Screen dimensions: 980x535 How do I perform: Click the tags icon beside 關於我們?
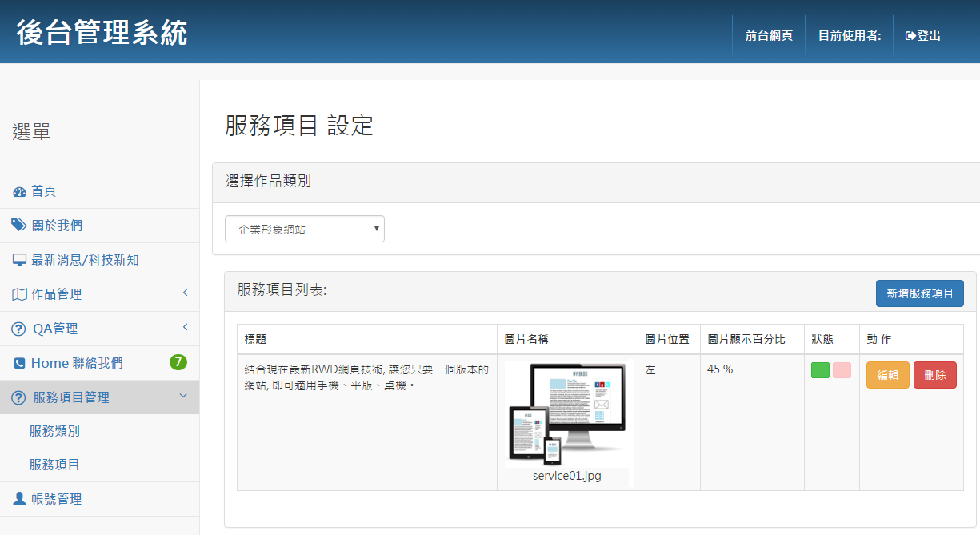coord(19,226)
